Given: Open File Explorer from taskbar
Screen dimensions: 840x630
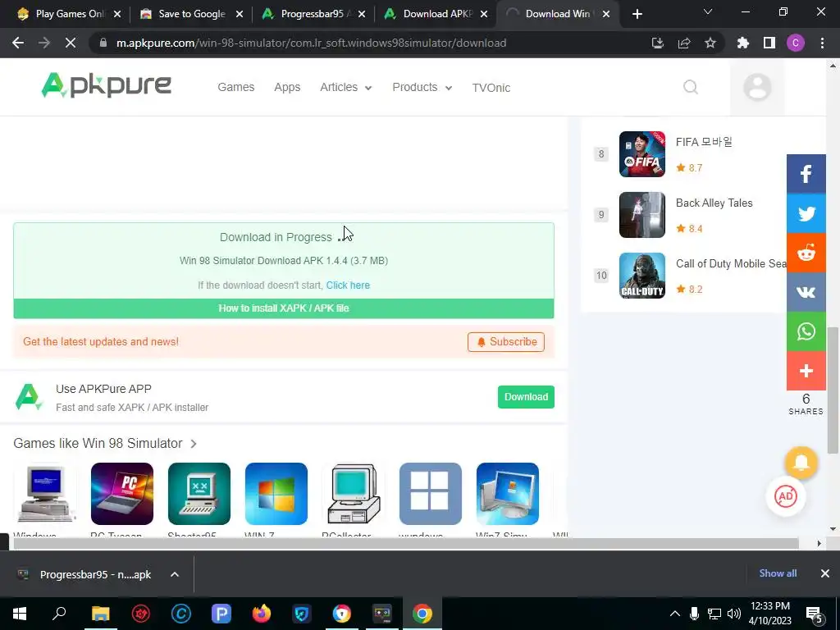Looking at the screenshot, I should point(100,614).
